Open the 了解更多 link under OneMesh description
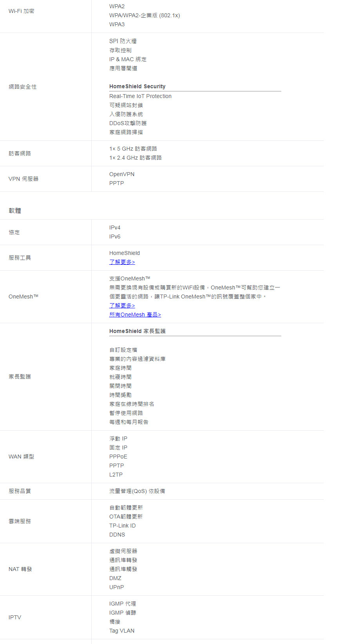The width and height of the screenshot is (337, 644). pyautogui.click(x=122, y=306)
